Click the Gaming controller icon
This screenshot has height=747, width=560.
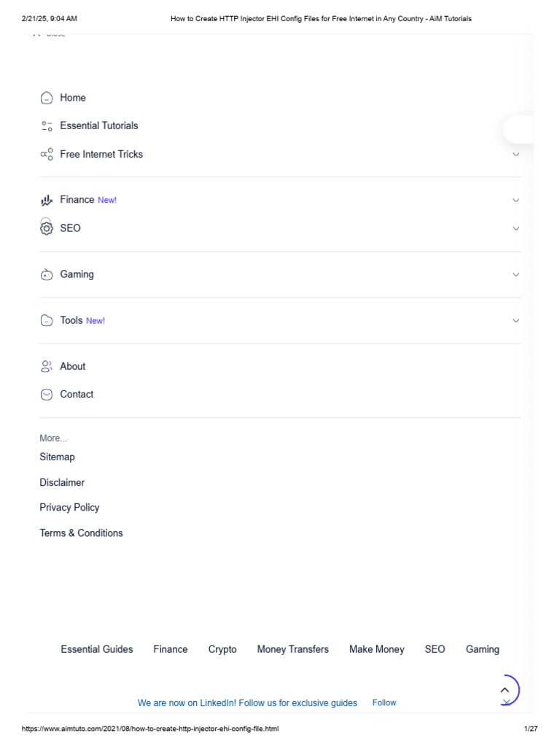tap(47, 275)
